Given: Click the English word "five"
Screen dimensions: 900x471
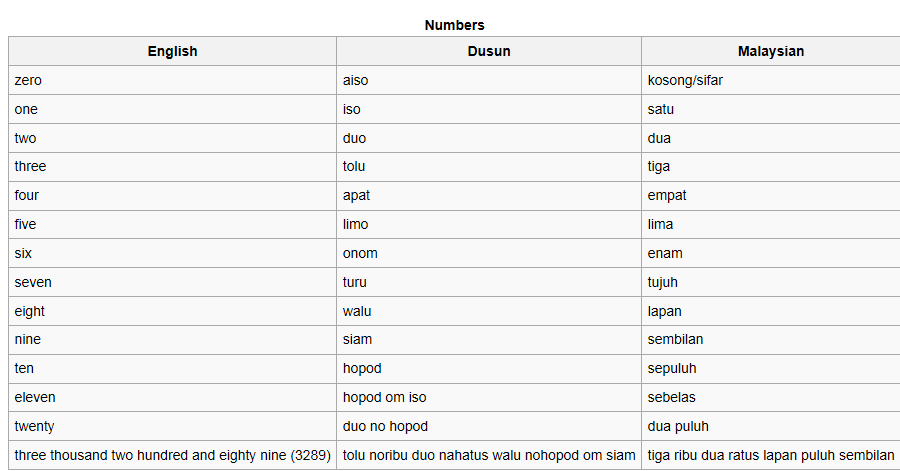Looking at the screenshot, I should point(27,224).
